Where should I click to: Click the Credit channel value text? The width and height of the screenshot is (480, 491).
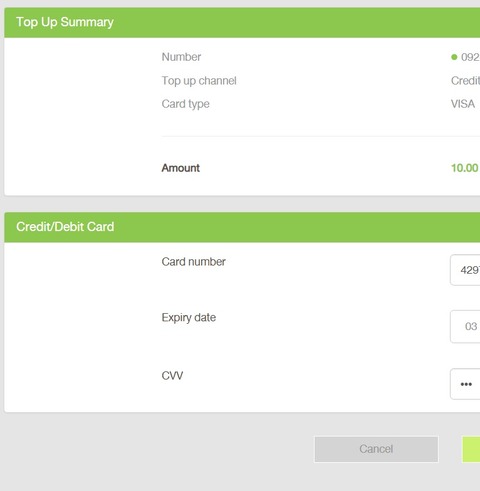pyautogui.click(x=465, y=81)
